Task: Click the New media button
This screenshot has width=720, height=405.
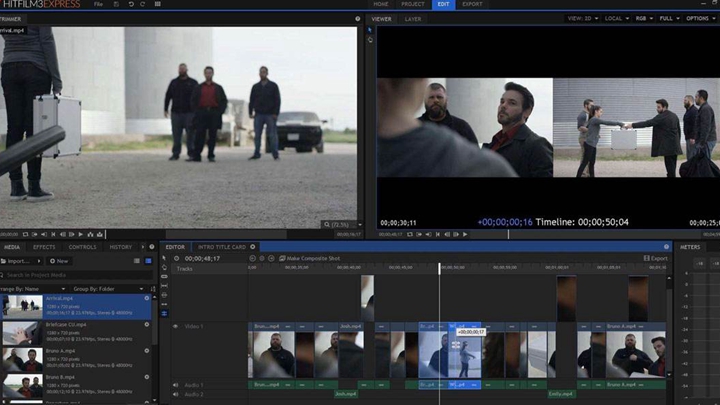Action: tap(59, 261)
